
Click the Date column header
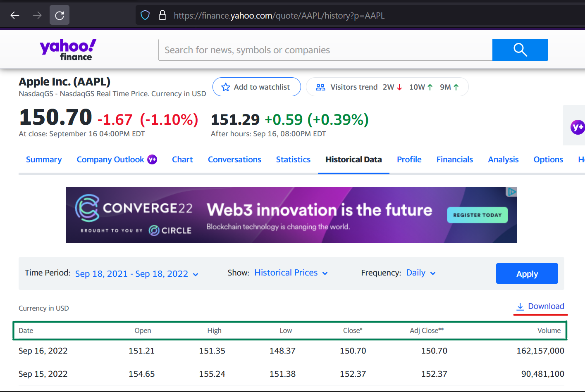click(x=26, y=330)
